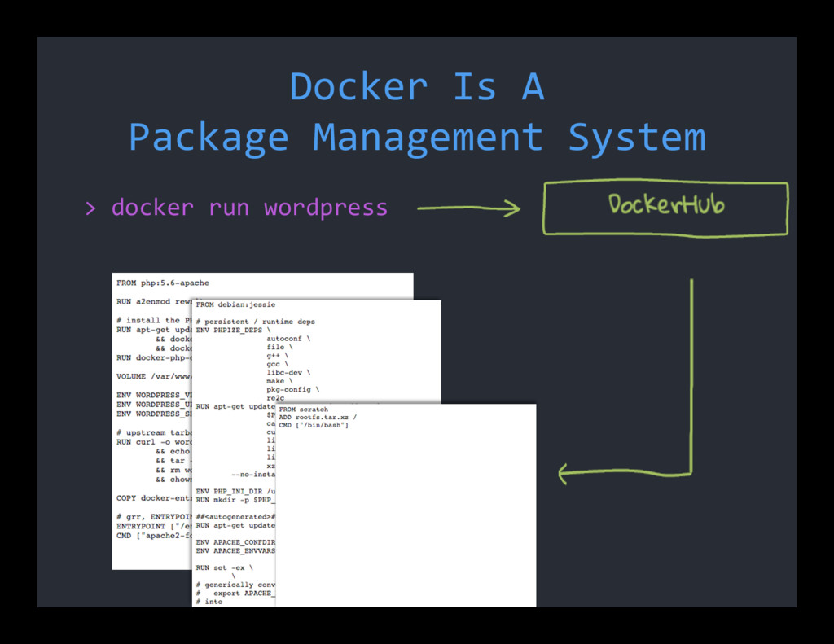Click the 'COPY docker-ent' line
The height and width of the screenshot is (644, 834).
[x=154, y=498]
